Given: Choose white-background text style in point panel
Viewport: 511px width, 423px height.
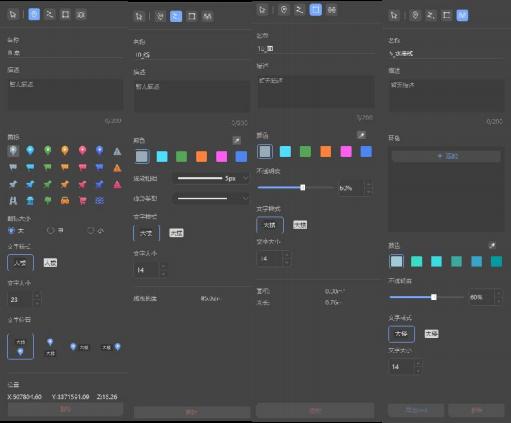Looking at the screenshot, I should pos(50,263).
